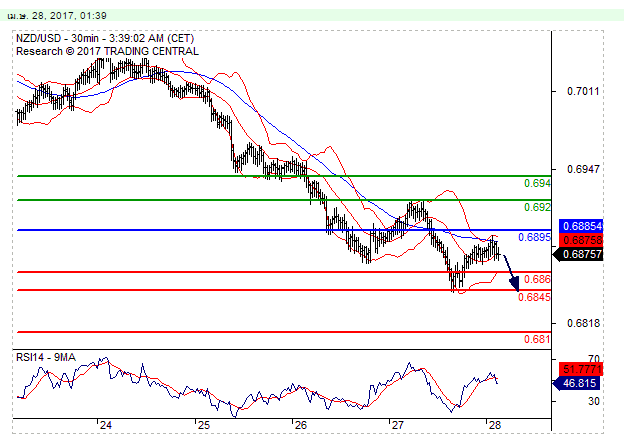This screenshot has width=624, height=448.
Task: Click the date 28 on time axis
Action: click(x=494, y=425)
